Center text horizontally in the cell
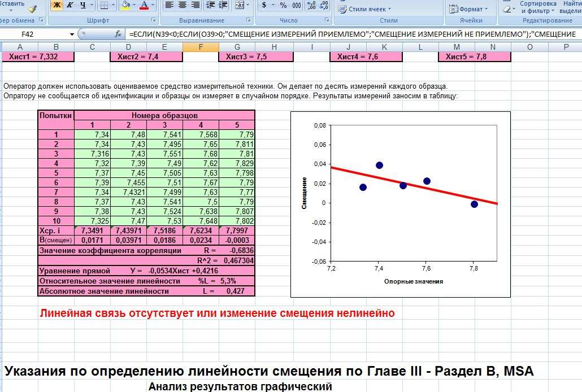Image resolution: width=582 pixels, height=392 pixels. coord(183,6)
